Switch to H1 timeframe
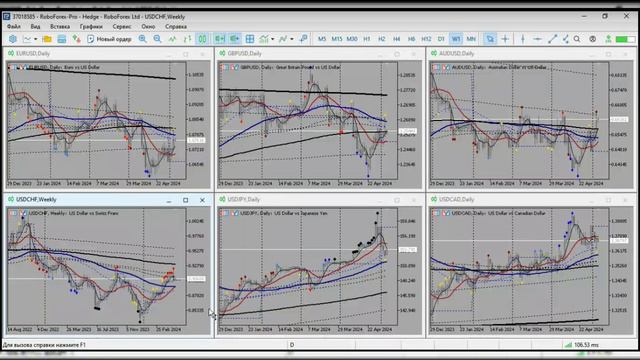This screenshot has width=640, height=360. click(367, 39)
